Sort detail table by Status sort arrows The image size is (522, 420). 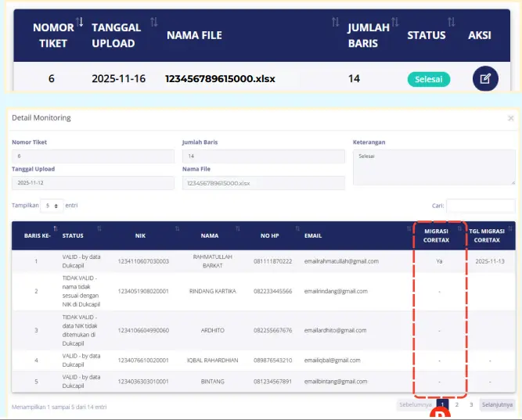99,228
